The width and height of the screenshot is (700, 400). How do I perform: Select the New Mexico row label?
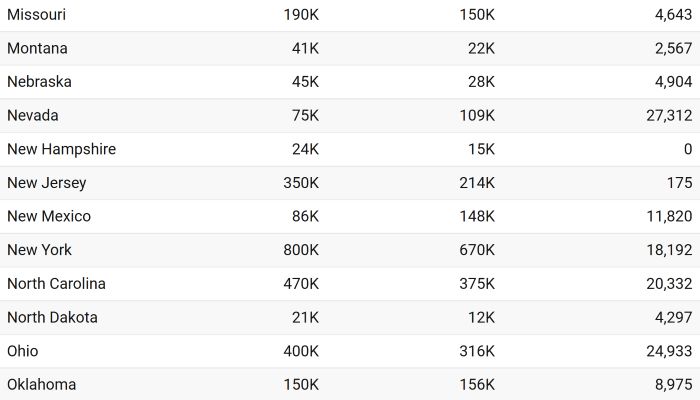(x=49, y=216)
